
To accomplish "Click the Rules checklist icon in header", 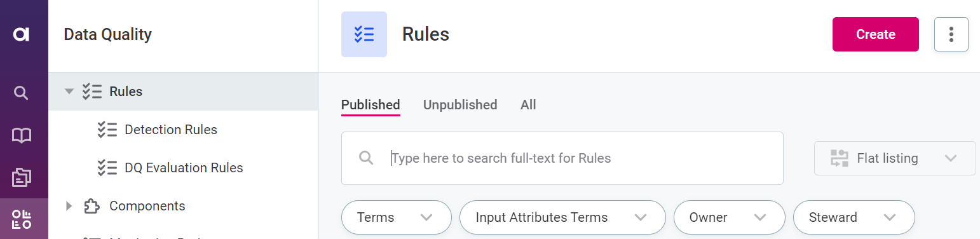I will (x=364, y=34).
